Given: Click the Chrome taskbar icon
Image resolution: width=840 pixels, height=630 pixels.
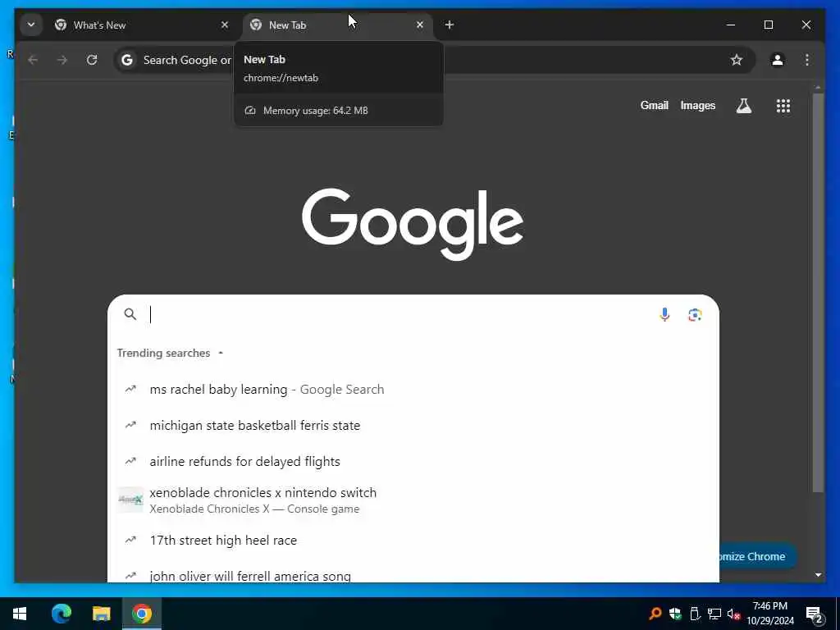Looking at the screenshot, I should (142, 614).
